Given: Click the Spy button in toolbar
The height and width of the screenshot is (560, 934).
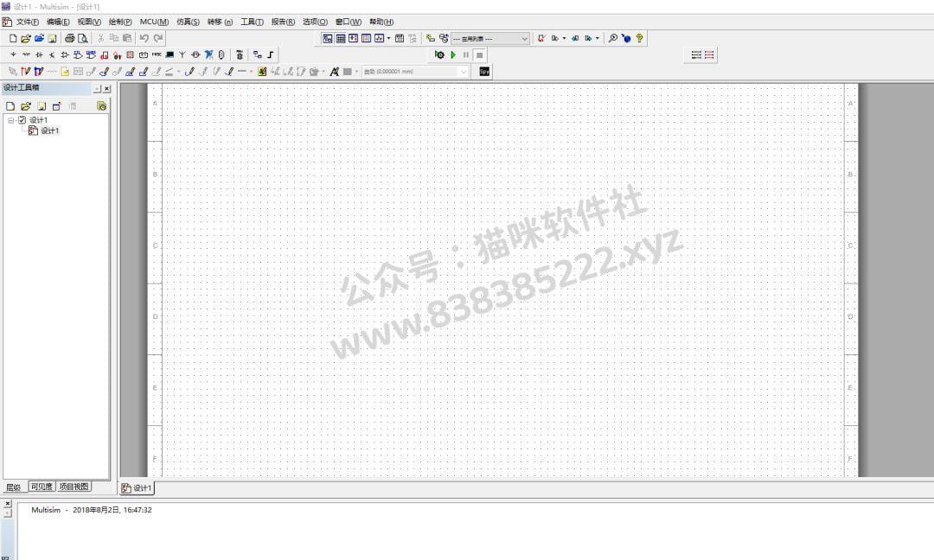Looking at the screenshot, I should tap(484, 72).
